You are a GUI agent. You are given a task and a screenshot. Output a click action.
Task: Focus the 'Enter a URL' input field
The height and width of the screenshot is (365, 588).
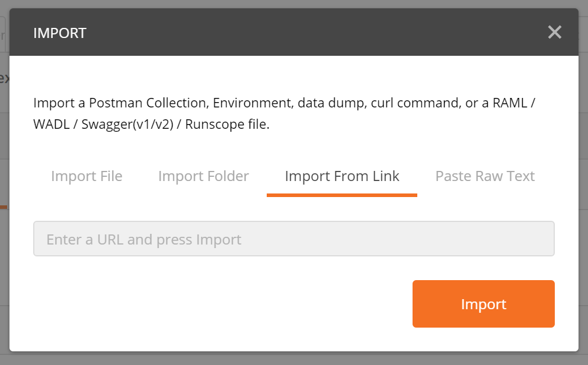293,239
